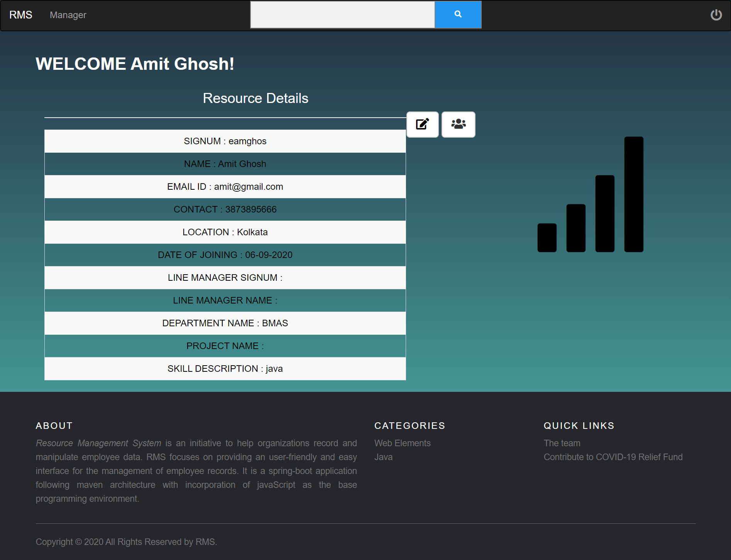Click the QUICK LINKS footer heading
This screenshot has width=731, height=560.
coord(579,425)
